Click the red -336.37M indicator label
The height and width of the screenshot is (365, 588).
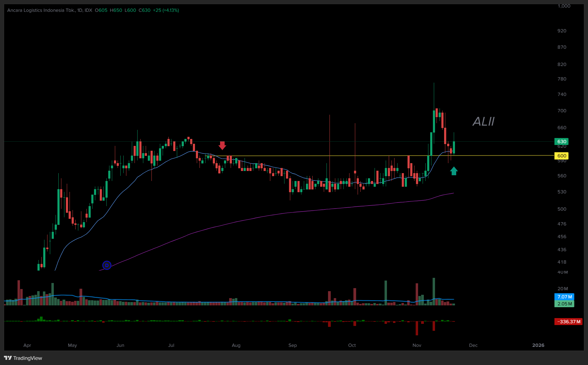point(568,322)
